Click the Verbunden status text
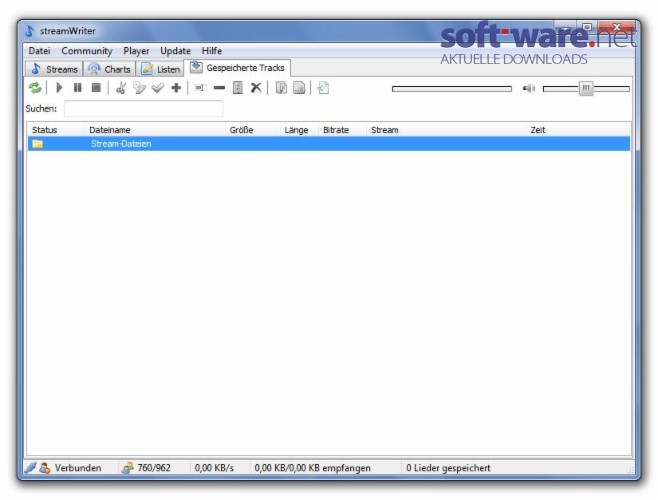The width and height of the screenshot is (658, 500). [78, 468]
